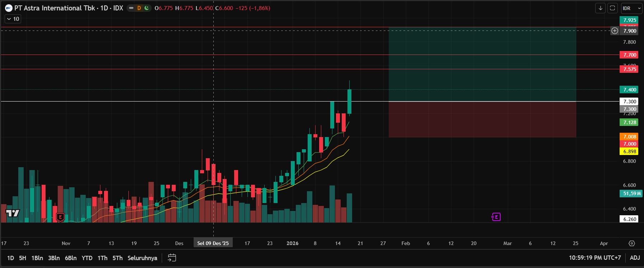Open timezone menu showing 10:59:19 PM UTC+7
This screenshot has height=268, width=644.
[595, 258]
